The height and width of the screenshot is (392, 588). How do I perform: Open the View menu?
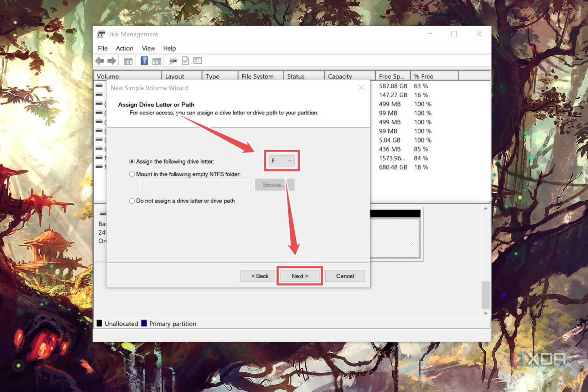pos(148,48)
